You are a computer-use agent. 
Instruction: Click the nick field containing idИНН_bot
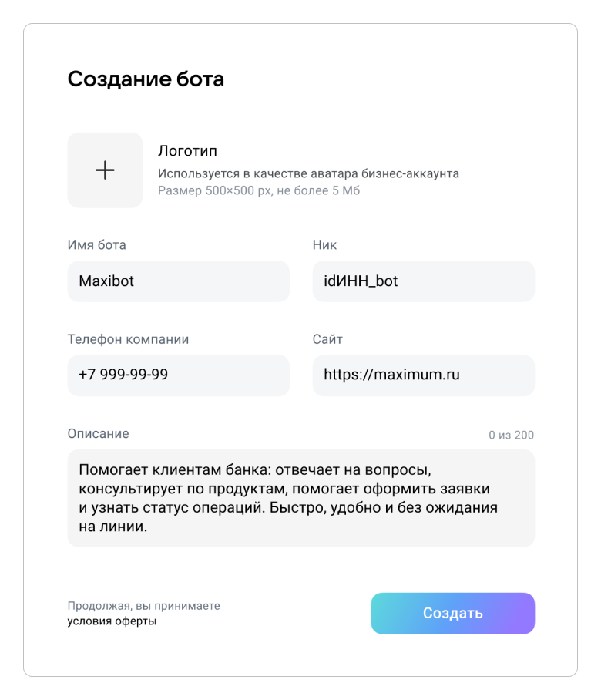(x=423, y=281)
